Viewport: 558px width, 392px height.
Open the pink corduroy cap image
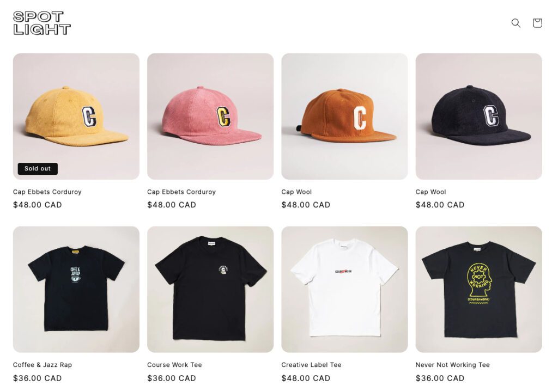pos(210,117)
